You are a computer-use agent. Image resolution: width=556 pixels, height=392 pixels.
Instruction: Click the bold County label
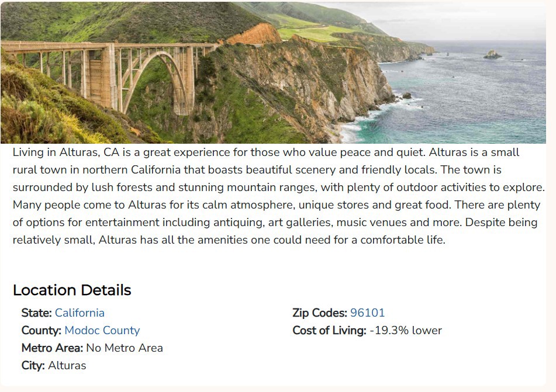coord(41,330)
